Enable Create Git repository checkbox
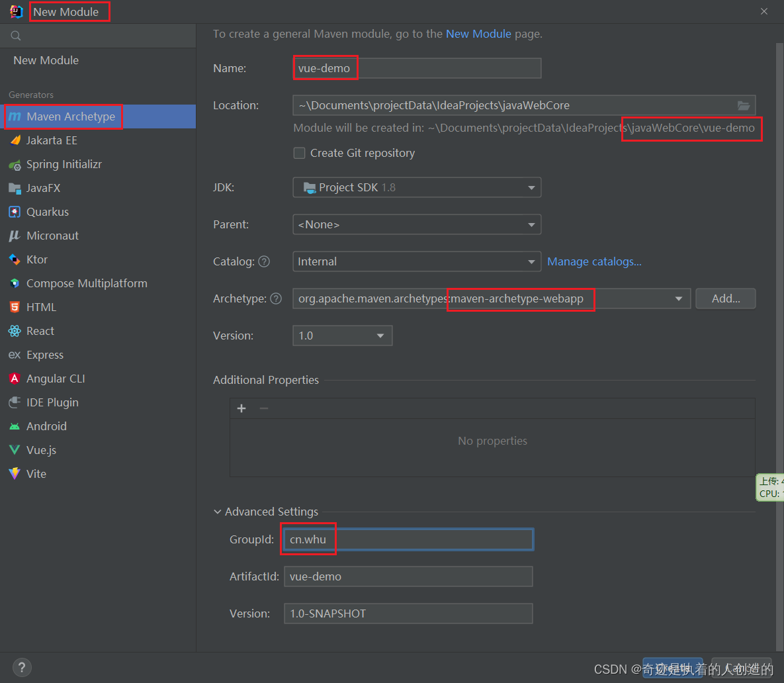Screen dimensions: 784x683 [299, 153]
